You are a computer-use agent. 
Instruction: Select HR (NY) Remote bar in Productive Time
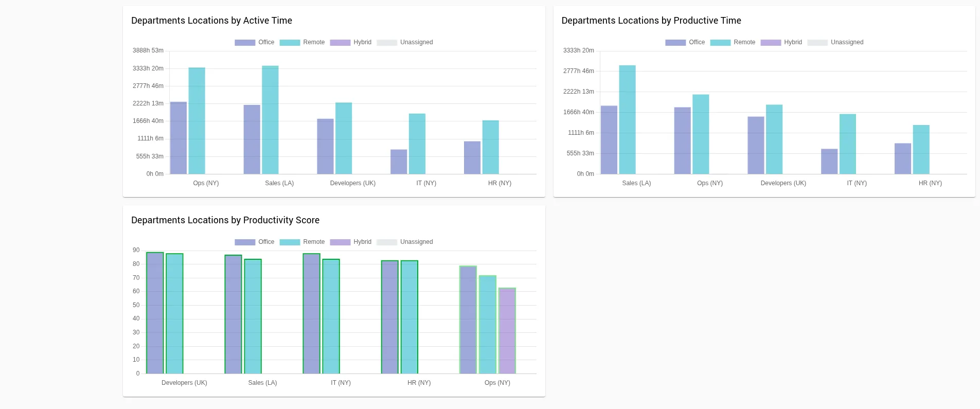[x=921, y=150]
